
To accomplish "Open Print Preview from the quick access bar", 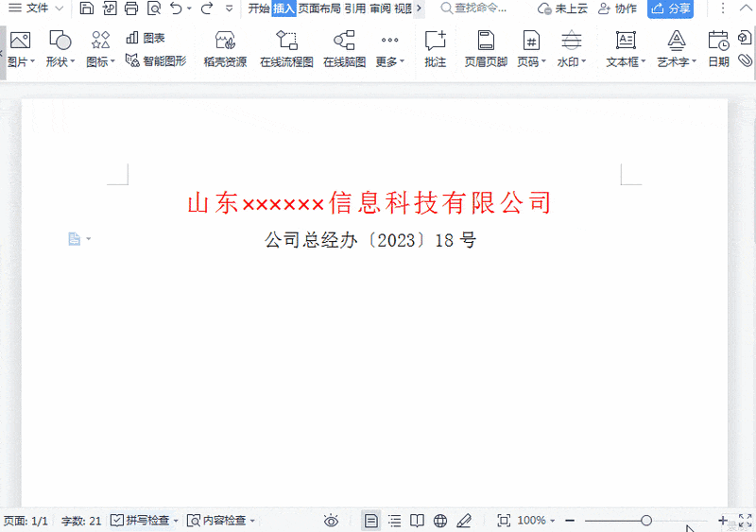I will (x=154, y=9).
